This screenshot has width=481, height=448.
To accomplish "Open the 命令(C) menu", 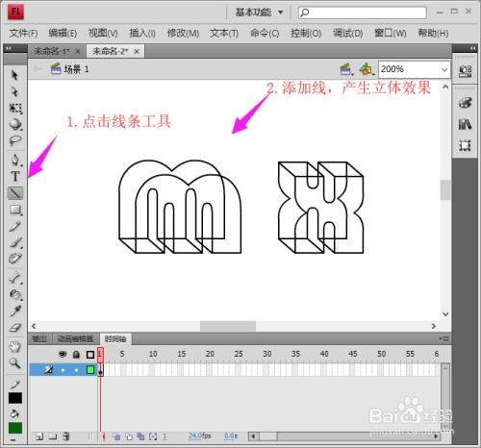I will click(265, 34).
